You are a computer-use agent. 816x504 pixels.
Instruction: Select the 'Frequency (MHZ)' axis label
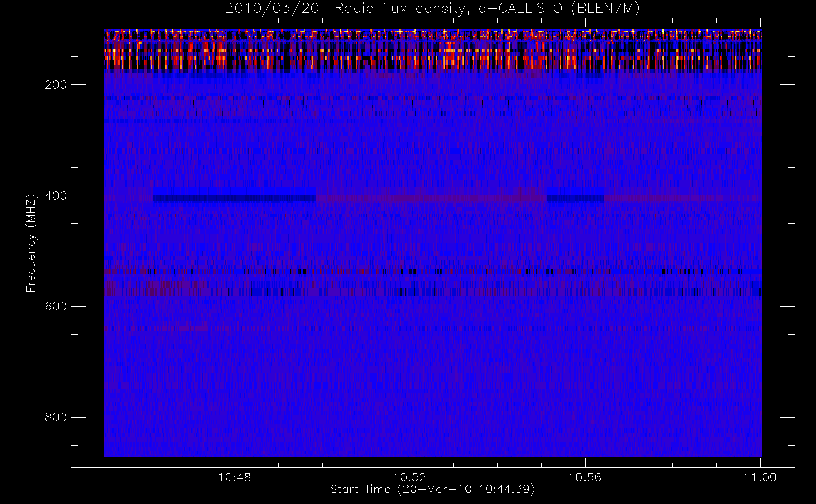pyautogui.click(x=31, y=243)
